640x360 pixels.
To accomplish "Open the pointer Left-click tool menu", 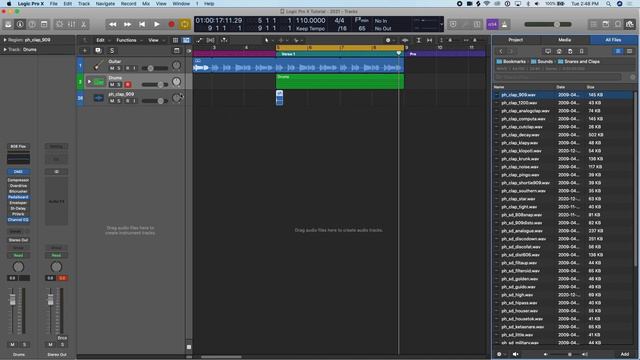I will [x=268, y=40].
